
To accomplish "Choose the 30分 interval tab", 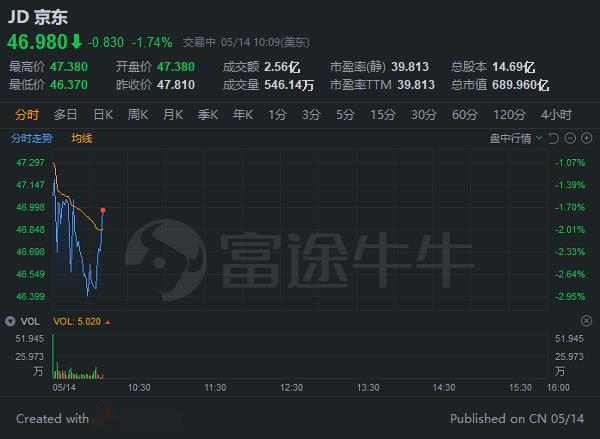I will tap(424, 114).
